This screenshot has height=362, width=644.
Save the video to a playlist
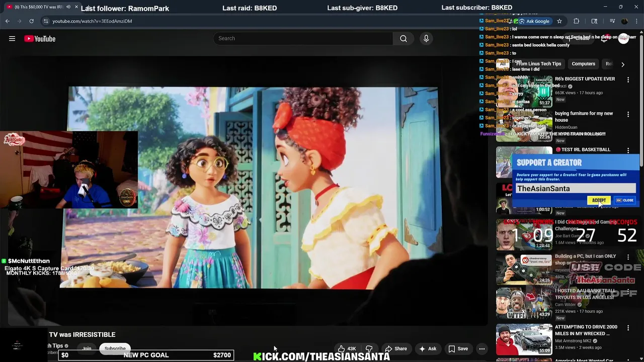point(458,348)
